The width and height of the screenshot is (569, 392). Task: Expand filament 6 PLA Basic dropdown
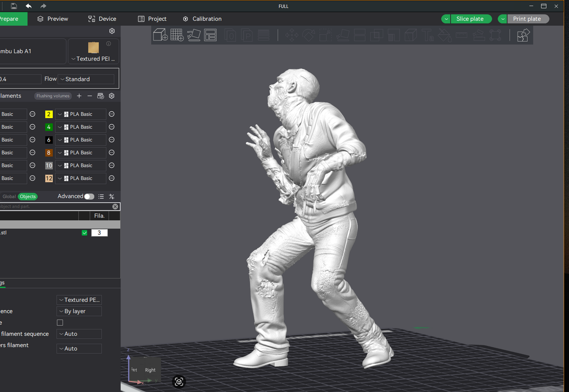81,140
